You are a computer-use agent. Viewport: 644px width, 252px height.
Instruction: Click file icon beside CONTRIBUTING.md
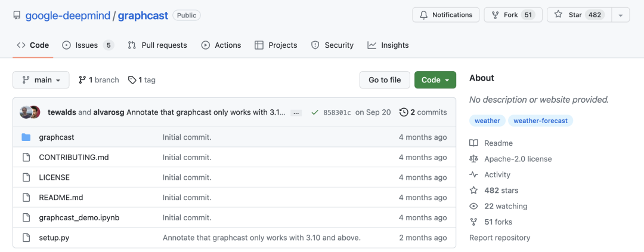click(26, 158)
